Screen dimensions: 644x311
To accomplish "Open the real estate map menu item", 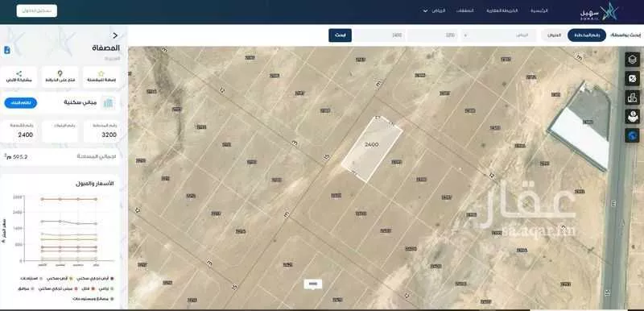I will (x=502, y=10).
